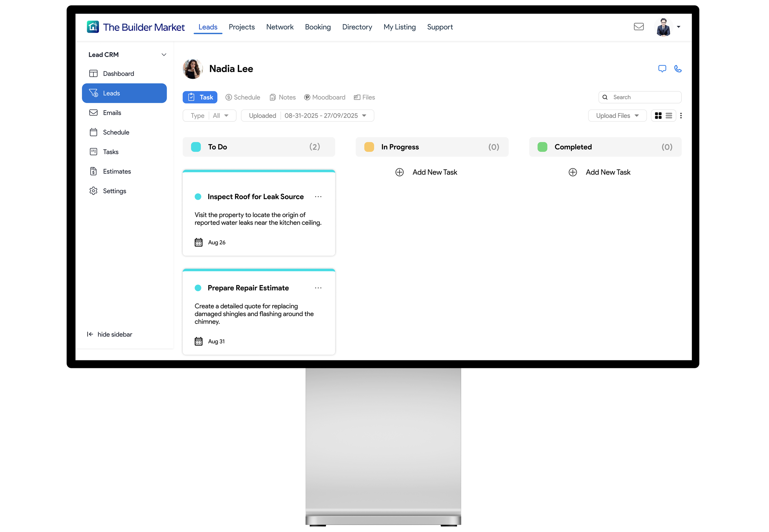Screen dimensions: 769x532
Task: Click Add New Task under Completed
Action: 608,172
